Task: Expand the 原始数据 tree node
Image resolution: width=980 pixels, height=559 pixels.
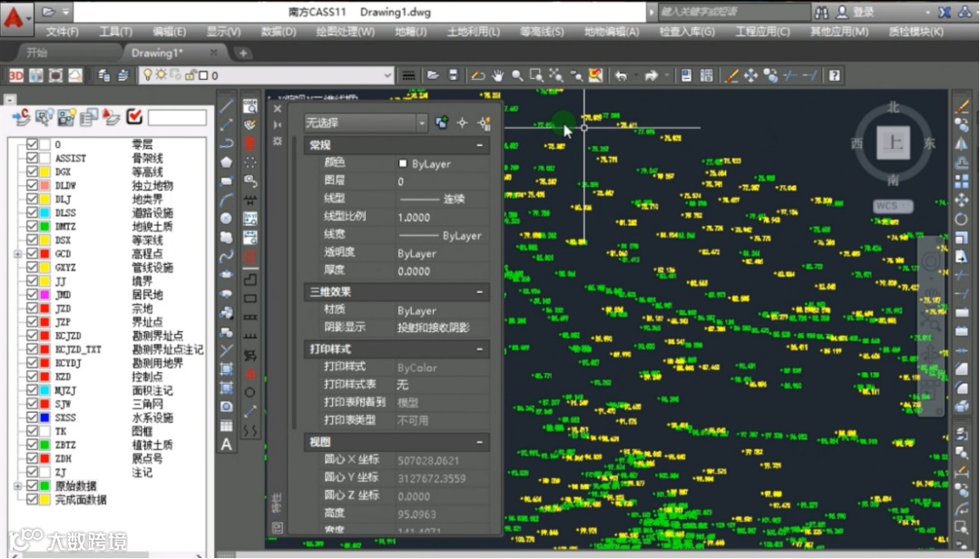Action: 18,485
